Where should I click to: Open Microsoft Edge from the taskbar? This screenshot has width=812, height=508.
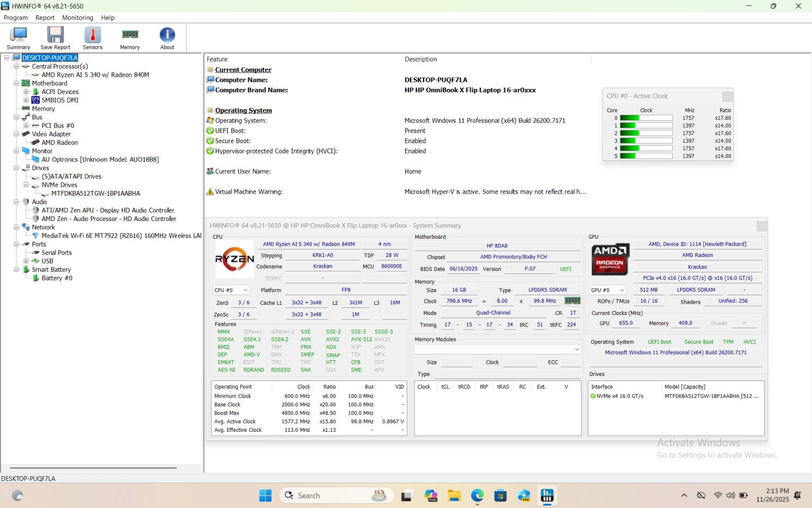(x=477, y=496)
